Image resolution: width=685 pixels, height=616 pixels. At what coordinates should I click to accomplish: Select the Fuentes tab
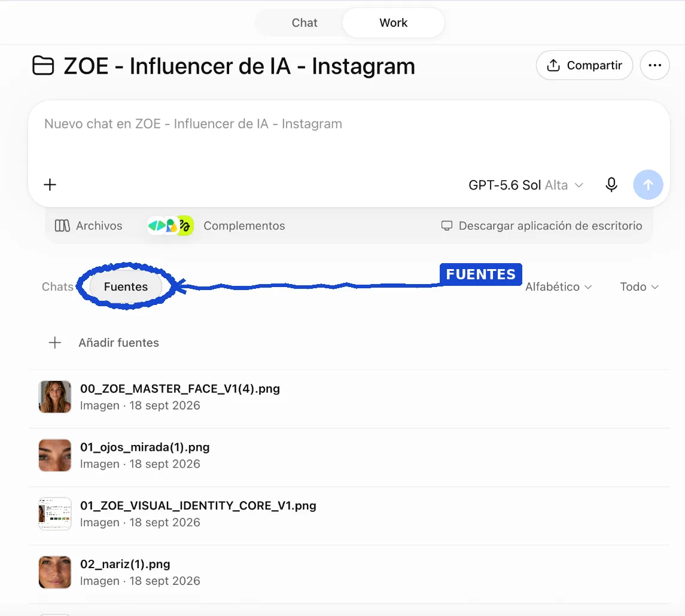point(126,287)
